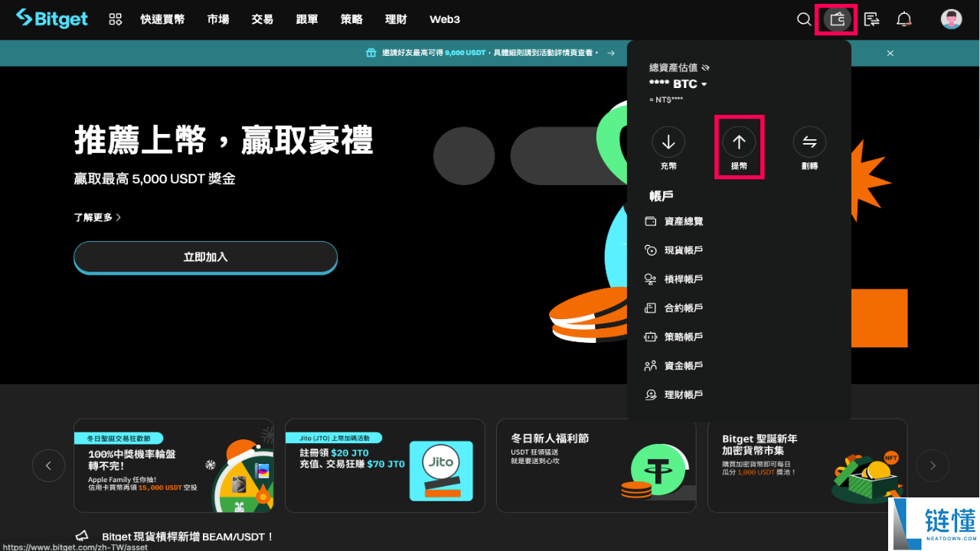980x551 pixels.
Task: Open the 跟單 menu
Action: pos(307,19)
